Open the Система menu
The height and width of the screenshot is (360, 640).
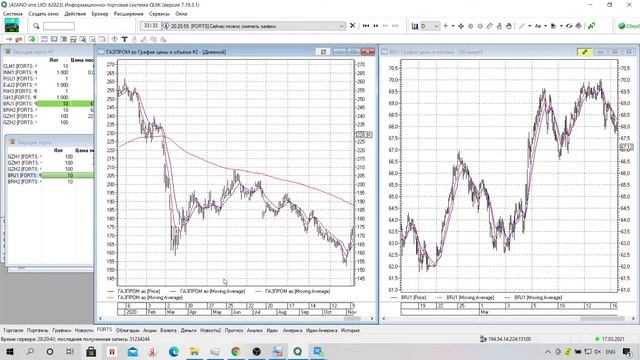click(x=13, y=14)
